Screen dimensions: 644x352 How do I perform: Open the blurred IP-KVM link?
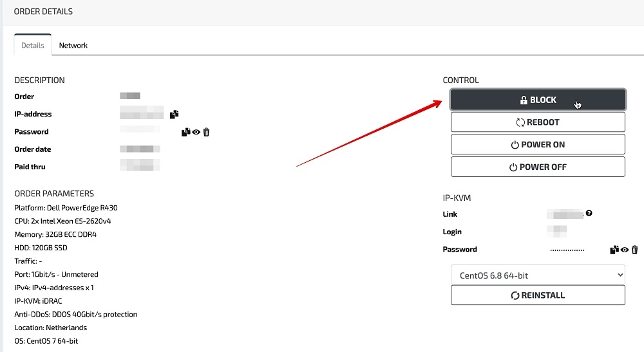tap(564, 214)
